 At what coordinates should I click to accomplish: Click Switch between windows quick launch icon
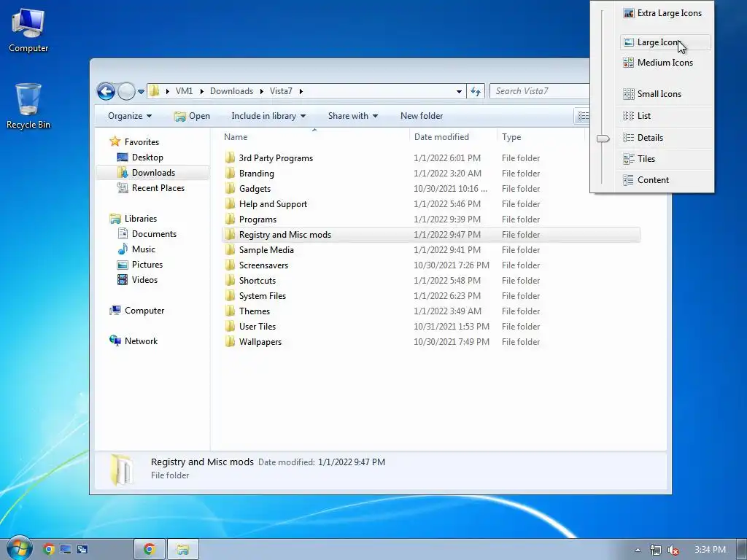coord(82,549)
